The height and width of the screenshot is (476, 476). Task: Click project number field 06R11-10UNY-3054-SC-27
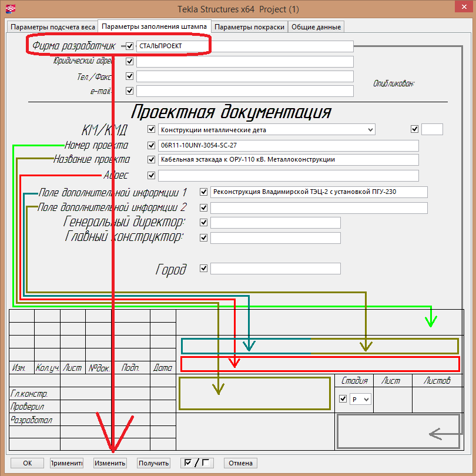pyautogui.click(x=289, y=145)
